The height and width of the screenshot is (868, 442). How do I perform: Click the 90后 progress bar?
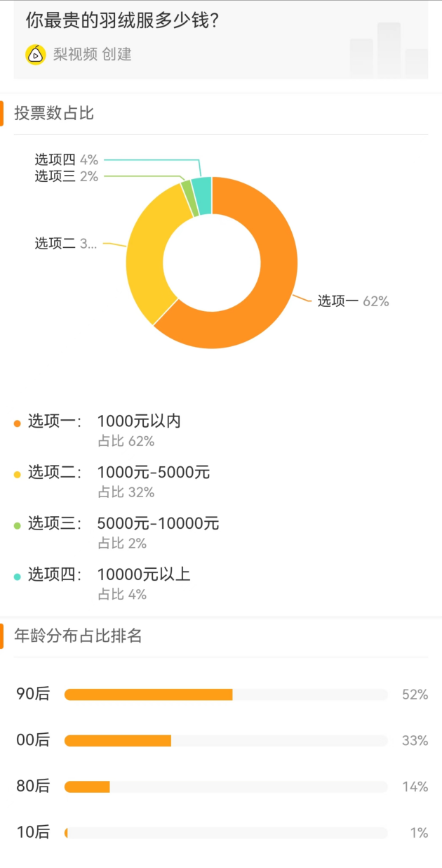click(226, 695)
